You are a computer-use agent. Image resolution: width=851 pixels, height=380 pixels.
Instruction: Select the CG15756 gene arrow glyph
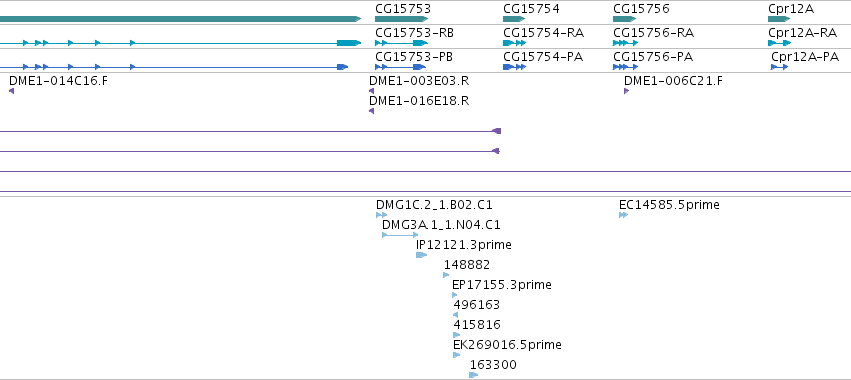click(x=624, y=19)
